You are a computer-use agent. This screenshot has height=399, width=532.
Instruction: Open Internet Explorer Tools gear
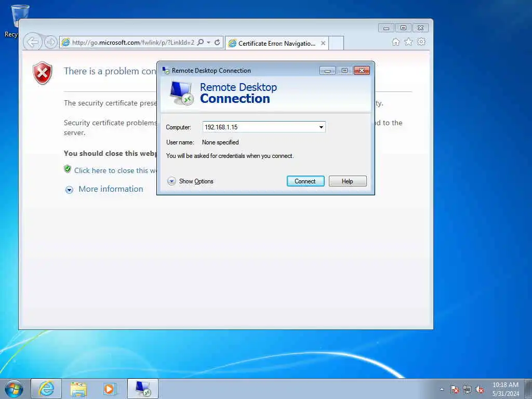pos(421,42)
